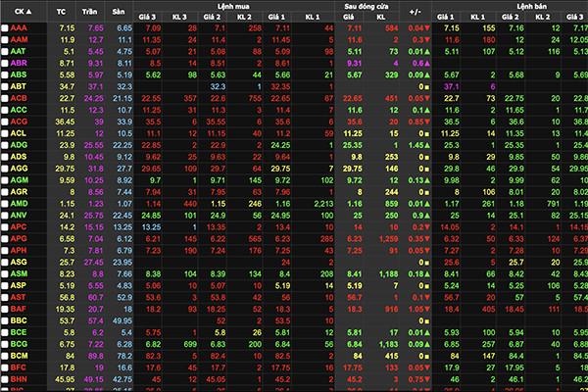Toggle the checkbox next to AMD
The width and height of the screenshot is (588, 392).
click(5, 204)
